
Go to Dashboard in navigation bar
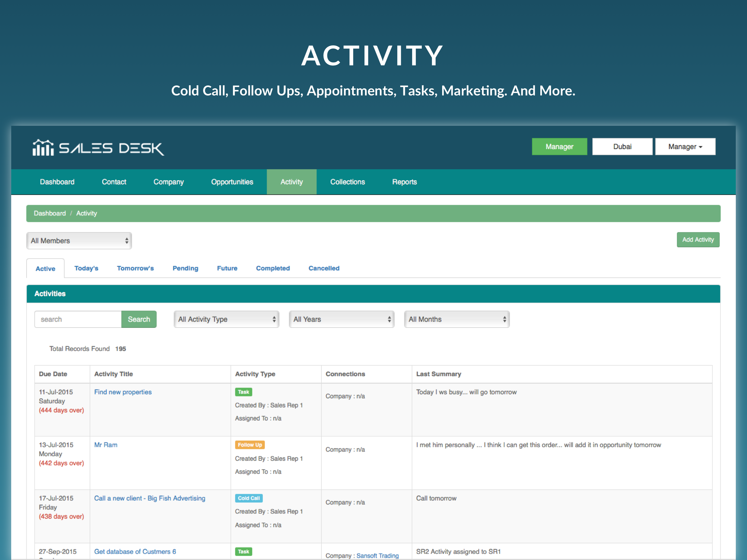(57, 182)
